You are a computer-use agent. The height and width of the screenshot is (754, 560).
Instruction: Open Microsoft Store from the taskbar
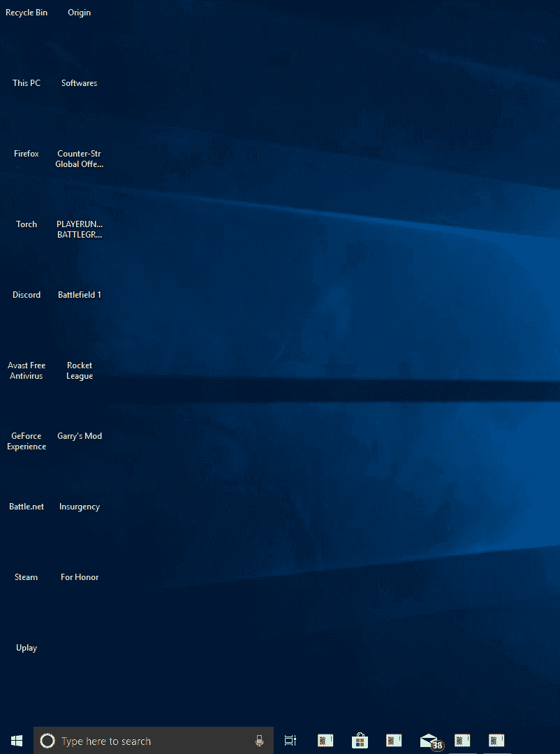click(360, 741)
